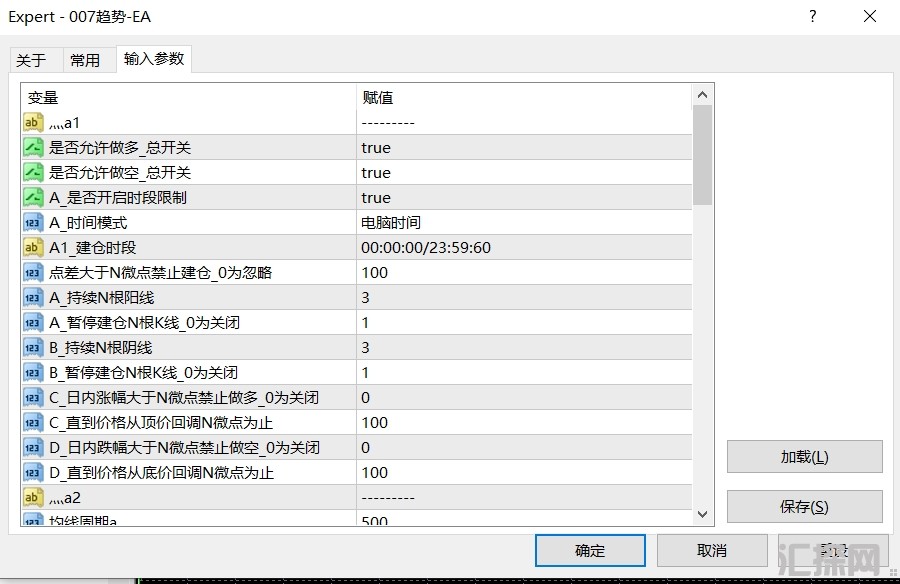Click the scroll down arrow of parameter list

(x=702, y=514)
